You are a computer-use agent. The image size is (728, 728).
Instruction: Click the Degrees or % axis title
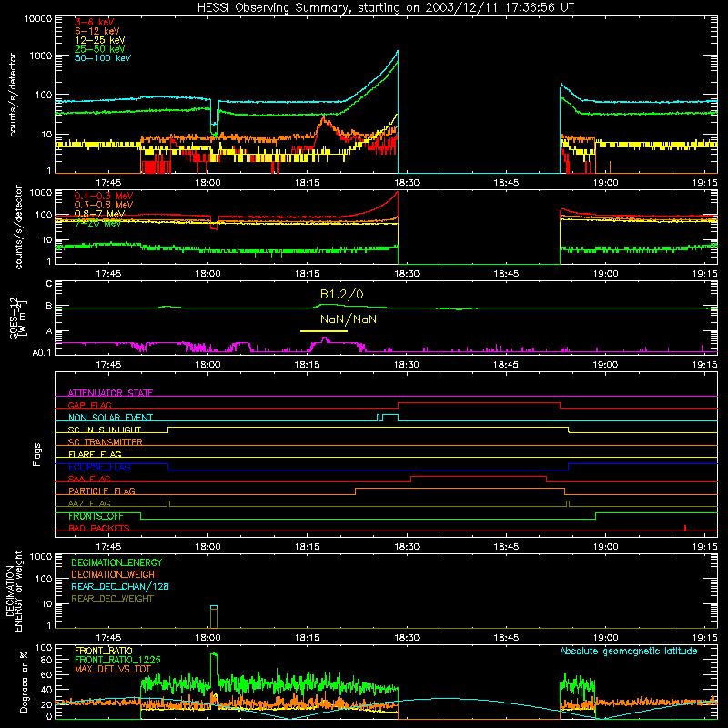24,682
